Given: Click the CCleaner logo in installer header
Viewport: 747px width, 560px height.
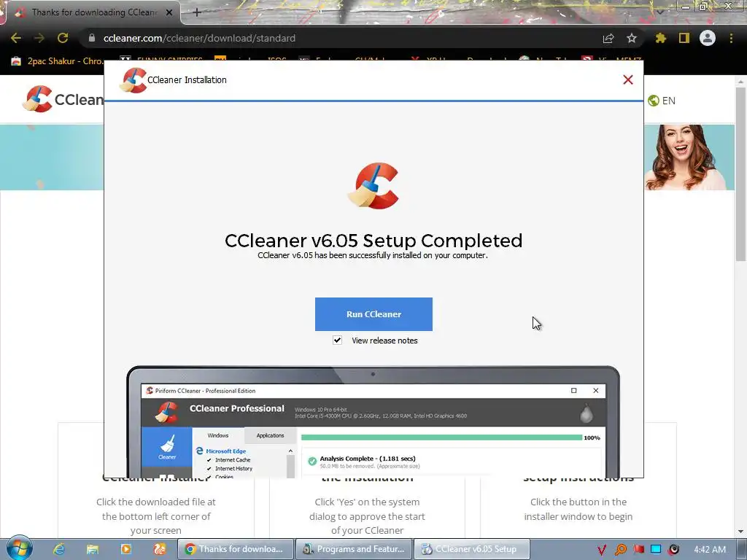Looking at the screenshot, I should tap(133, 80).
